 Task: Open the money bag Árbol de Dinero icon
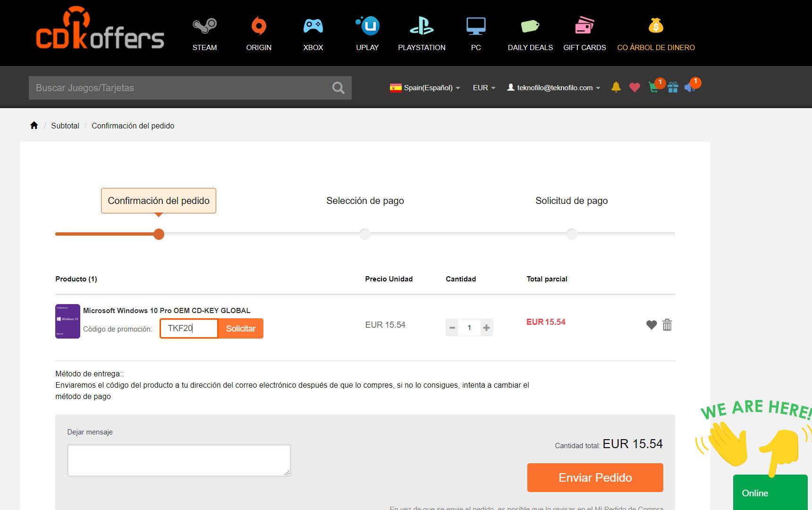coord(656,25)
